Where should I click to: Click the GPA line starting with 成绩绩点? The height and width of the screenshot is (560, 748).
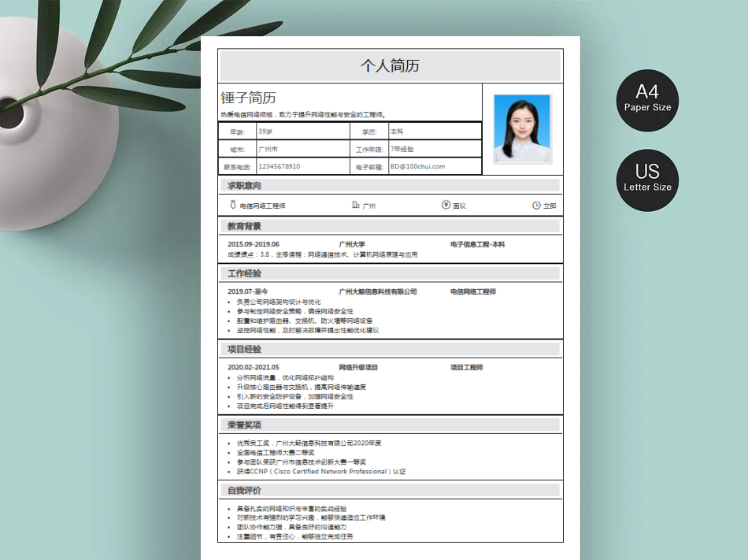tap(323, 254)
